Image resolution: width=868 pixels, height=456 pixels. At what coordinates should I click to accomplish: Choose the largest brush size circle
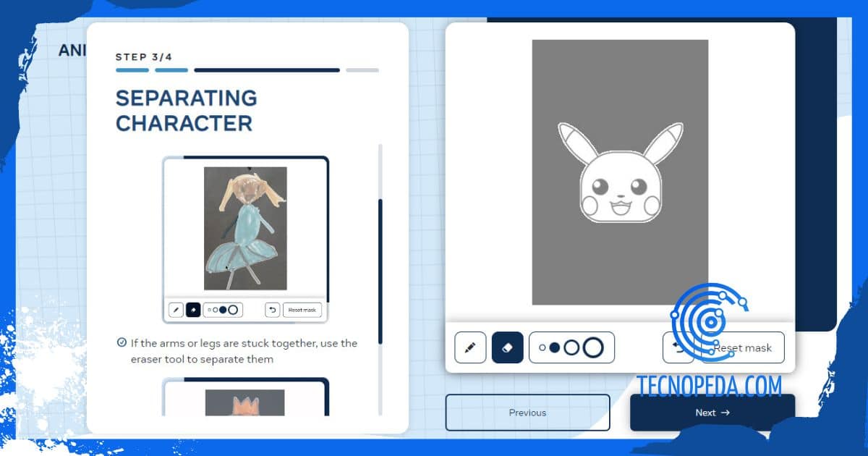[593, 347]
